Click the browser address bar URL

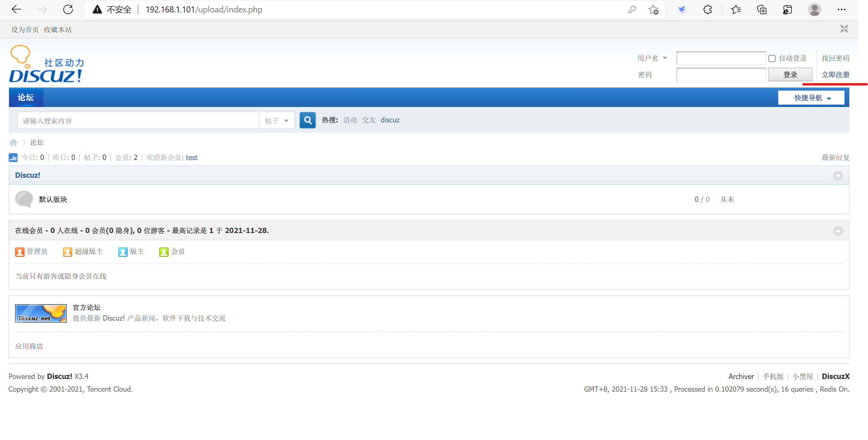pyautogui.click(x=204, y=9)
